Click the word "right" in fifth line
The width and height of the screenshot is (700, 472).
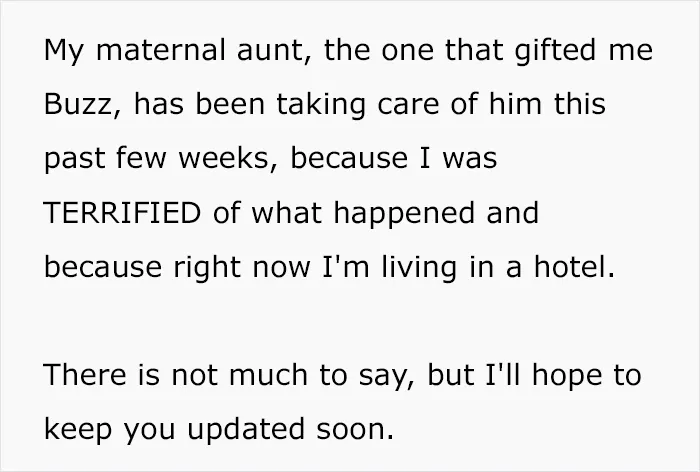click(208, 268)
